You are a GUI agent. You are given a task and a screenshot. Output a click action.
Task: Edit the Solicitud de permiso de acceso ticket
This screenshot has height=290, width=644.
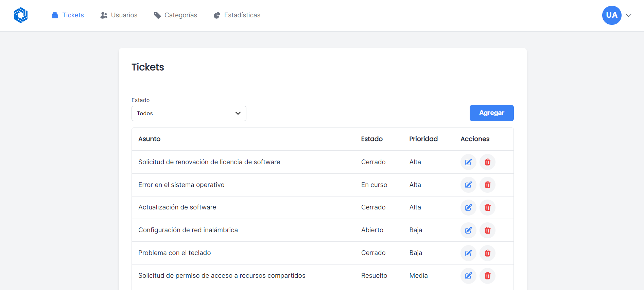[468, 276]
